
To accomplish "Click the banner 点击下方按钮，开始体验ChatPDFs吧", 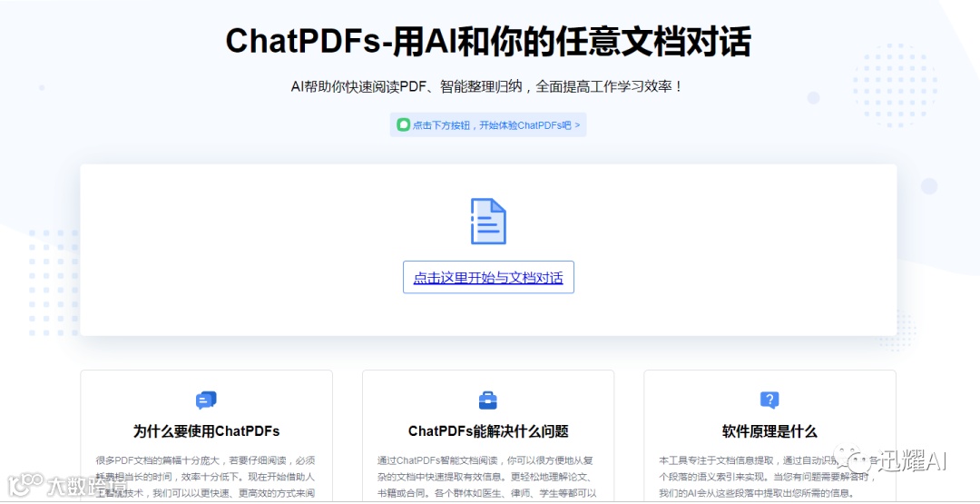I will (488, 125).
